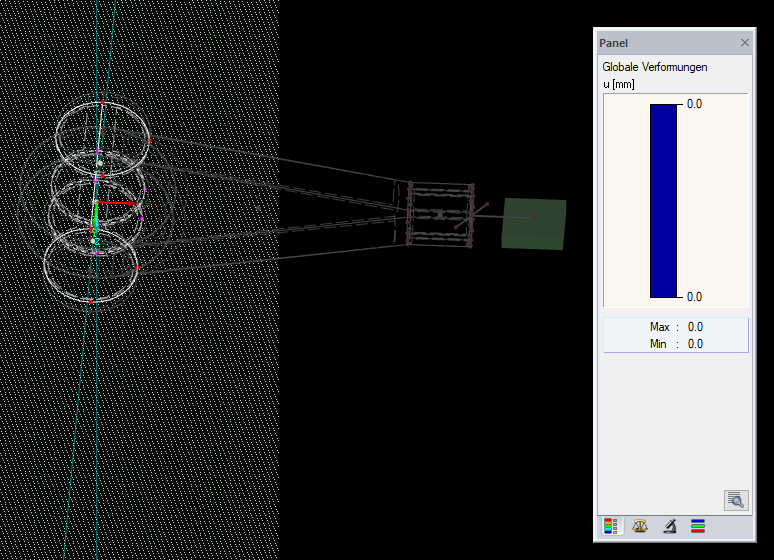The width and height of the screenshot is (774, 560).
Task: Select the Min 0.0 value row
Action: [676, 344]
